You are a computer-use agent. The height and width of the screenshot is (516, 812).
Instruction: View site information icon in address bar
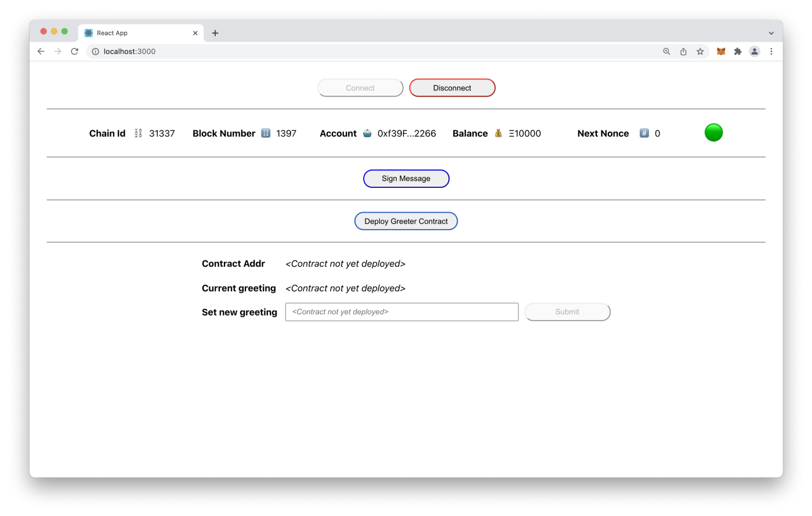point(96,52)
